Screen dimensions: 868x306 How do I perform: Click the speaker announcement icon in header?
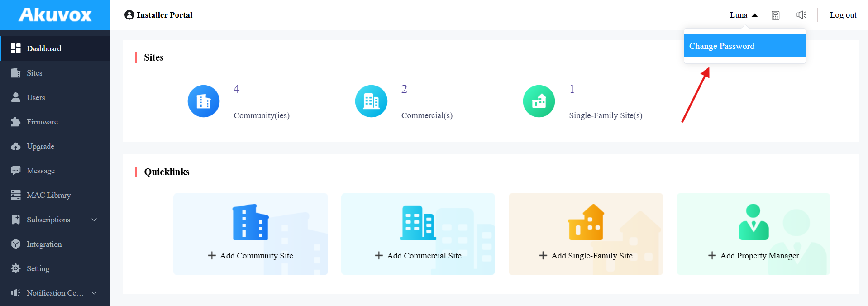click(x=801, y=15)
